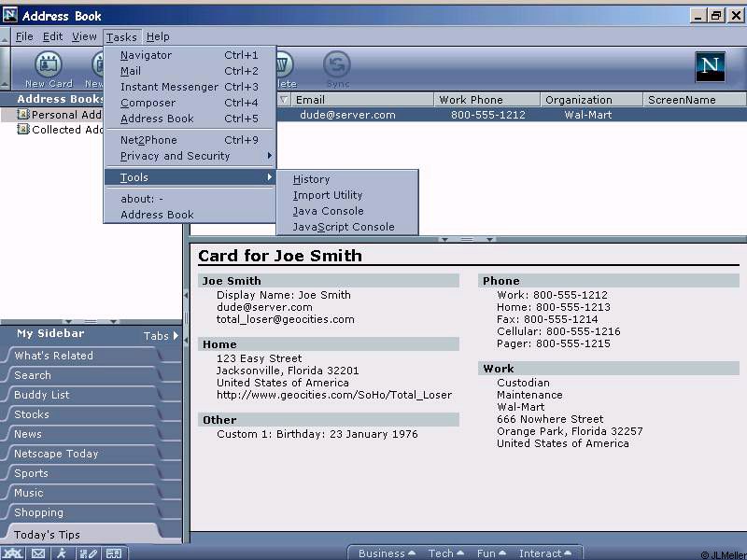Open the Shopping sidebar tab
The image size is (747, 560).
pos(82,512)
